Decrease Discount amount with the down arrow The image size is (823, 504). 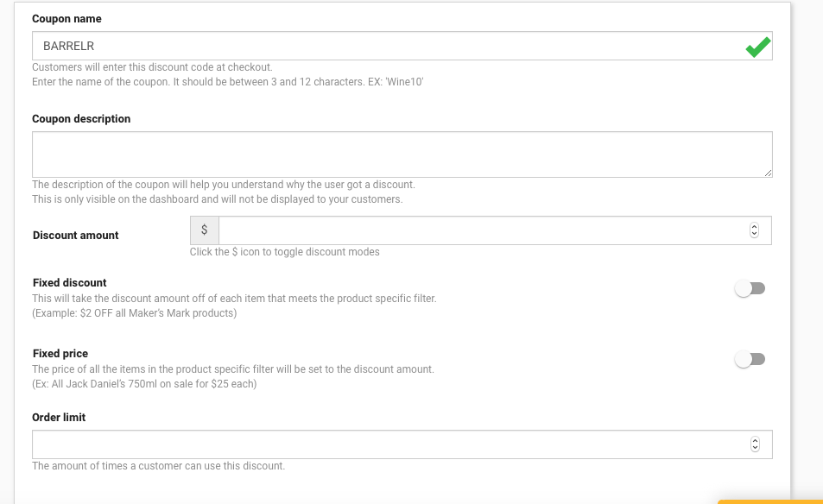point(754,234)
